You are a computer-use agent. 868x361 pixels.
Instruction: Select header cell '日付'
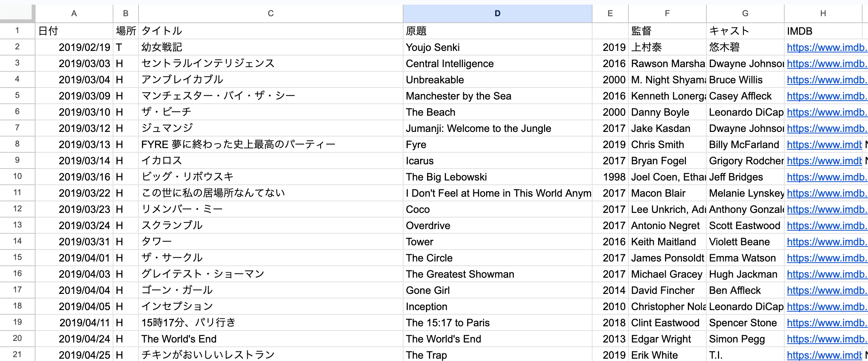[x=74, y=31]
